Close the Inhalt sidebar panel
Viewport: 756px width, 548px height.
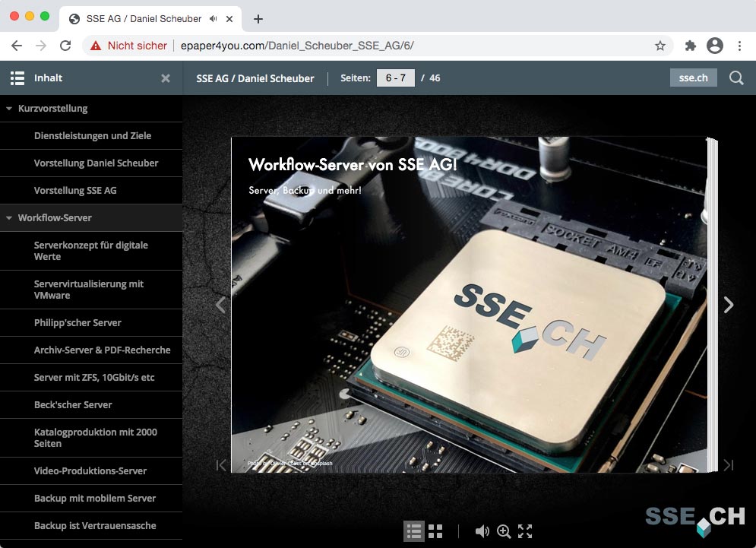tap(166, 78)
